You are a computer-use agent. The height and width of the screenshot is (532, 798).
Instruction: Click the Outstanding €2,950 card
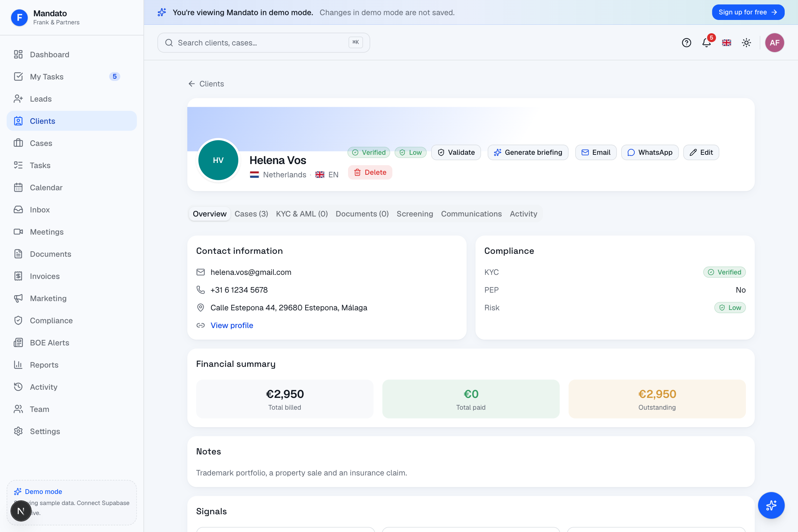click(x=657, y=399)
